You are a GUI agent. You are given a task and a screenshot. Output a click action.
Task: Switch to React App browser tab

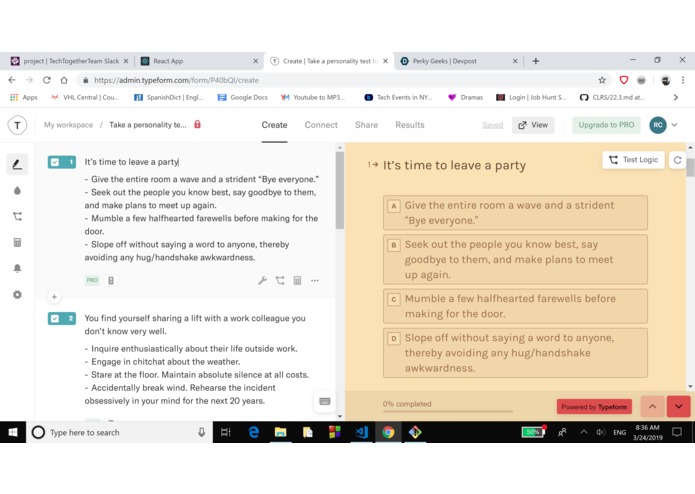[199, 61]
